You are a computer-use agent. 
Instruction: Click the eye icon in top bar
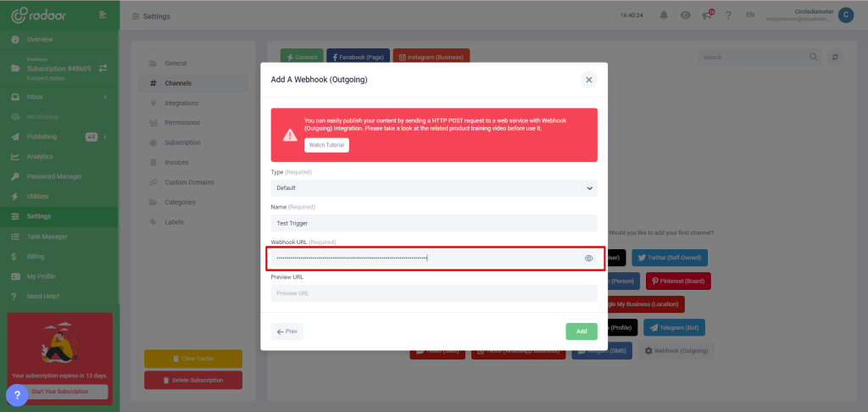tap(685, 15)
